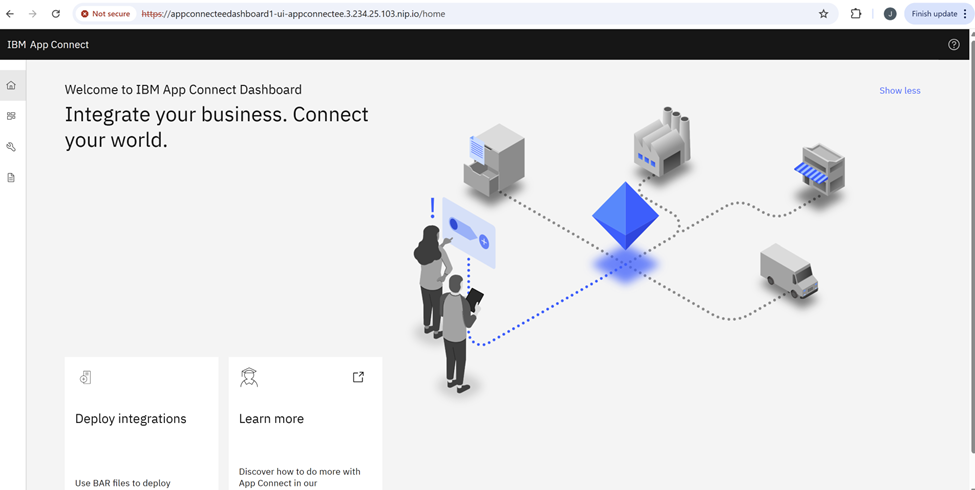Click the Show less link
Image resolution: width=975 pixels, height=490 pixels.
(x=900, y=91)
